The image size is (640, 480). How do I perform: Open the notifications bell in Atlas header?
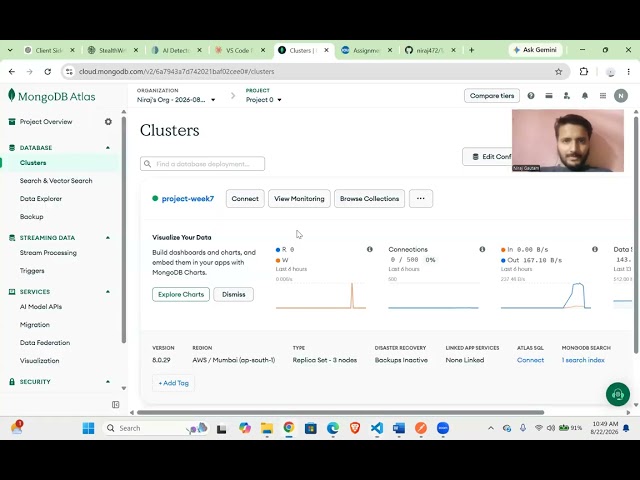(x=585, y=96)
